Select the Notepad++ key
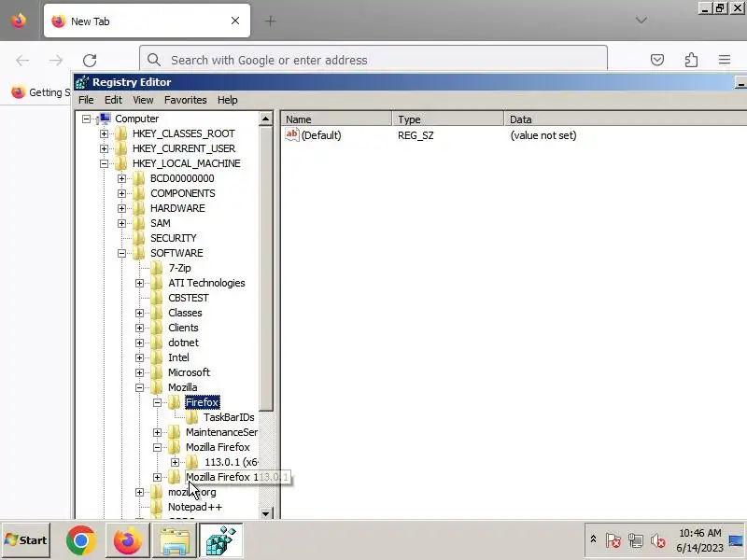Image resolution: width=747 pixels, height=560 pixels. 195,507
